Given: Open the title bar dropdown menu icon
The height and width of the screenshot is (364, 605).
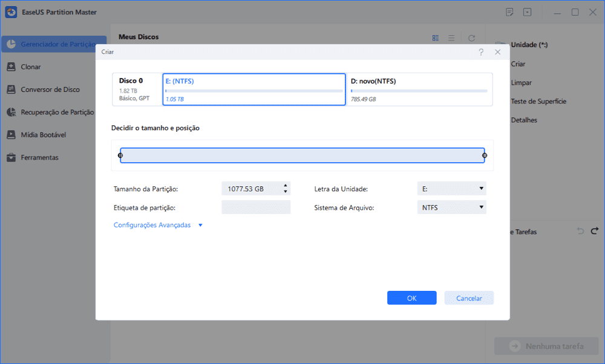Looking at the screenshot, I should [x=528, y=12].
